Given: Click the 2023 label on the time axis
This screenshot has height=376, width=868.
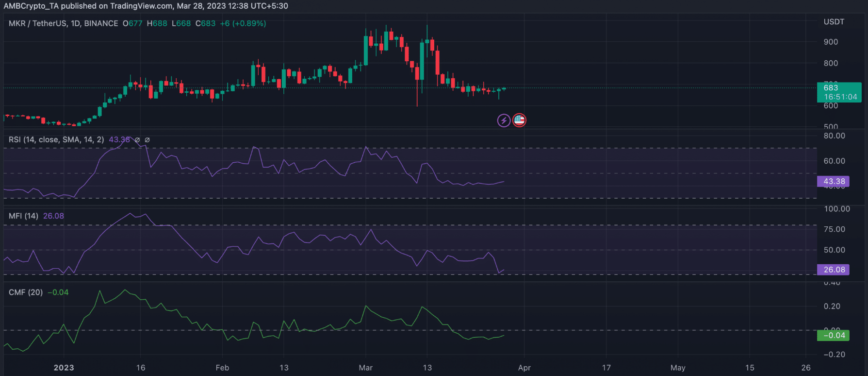Looking at the screenshot, I should (64, 368).
